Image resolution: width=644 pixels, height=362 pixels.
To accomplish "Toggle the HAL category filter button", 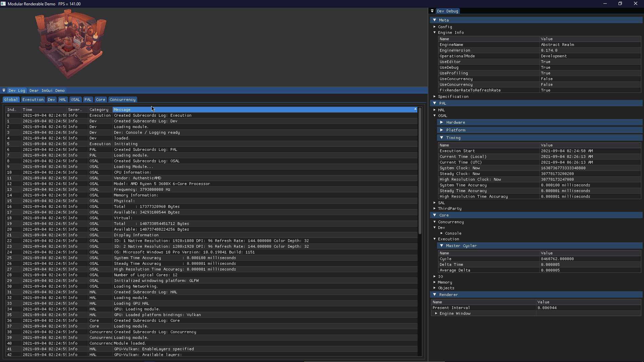I will (62, 99).
